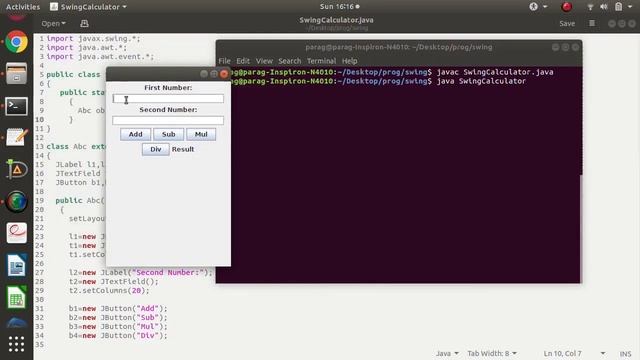Click the SwingCalculator.java title in gedit header
The image size is (640, 360).
click(336, 20)
